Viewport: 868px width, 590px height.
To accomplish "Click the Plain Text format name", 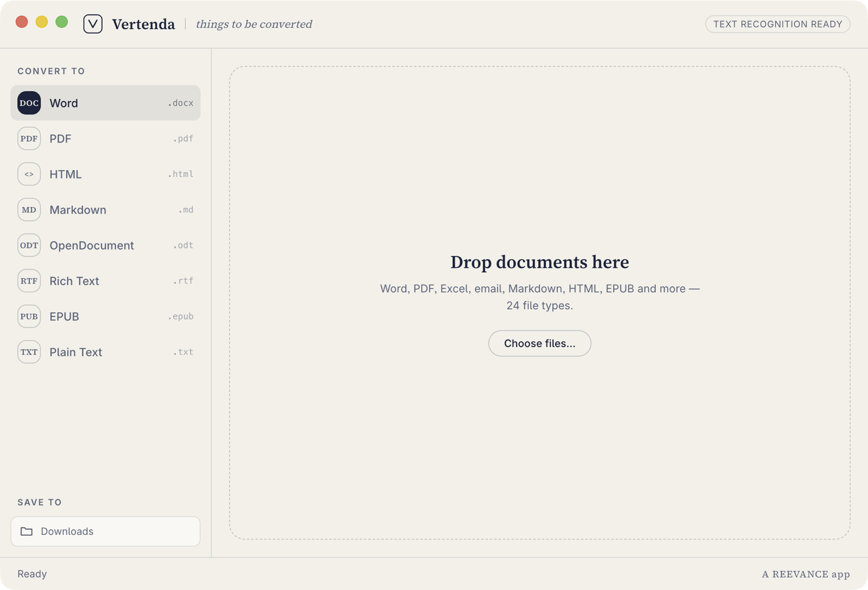I will click(75, 352).
